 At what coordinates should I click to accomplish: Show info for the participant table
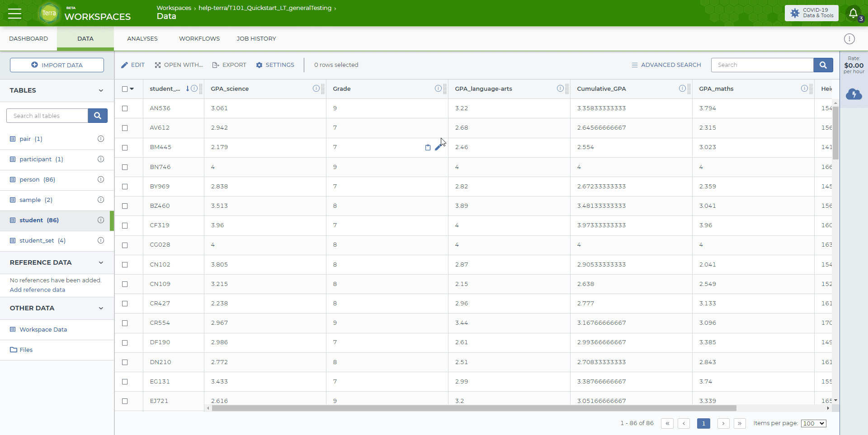point(101,159)
